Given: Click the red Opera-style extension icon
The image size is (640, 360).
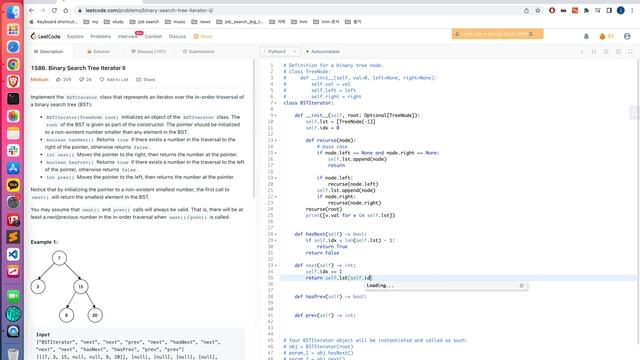Looking at the screenshot, I should click(552, 11).
